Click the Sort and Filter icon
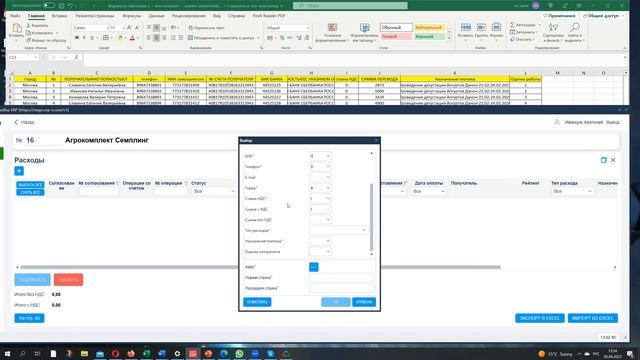This screenshot has width=640, height=360. pos(553,28)
